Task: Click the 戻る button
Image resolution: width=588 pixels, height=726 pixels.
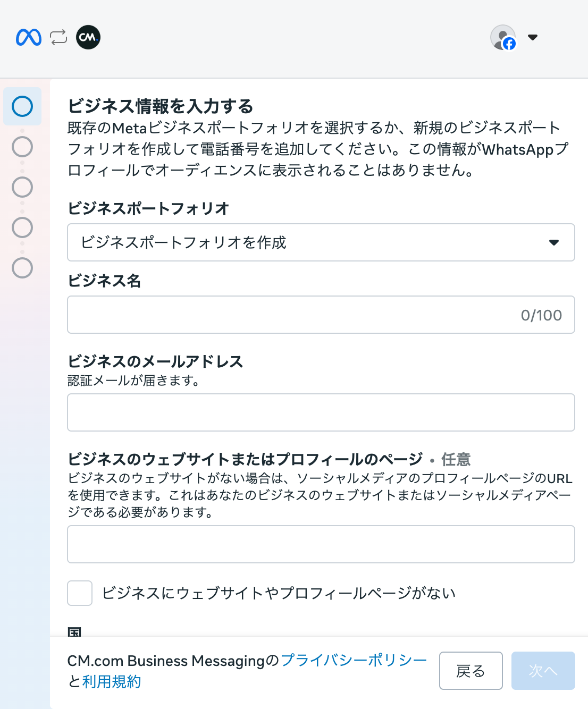Action: [471, 671]
